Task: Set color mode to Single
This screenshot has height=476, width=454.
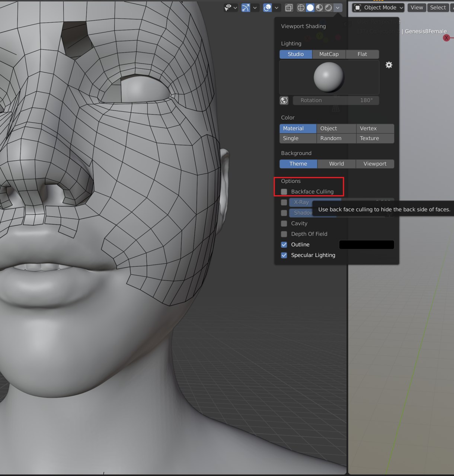Action: [298, 138]
